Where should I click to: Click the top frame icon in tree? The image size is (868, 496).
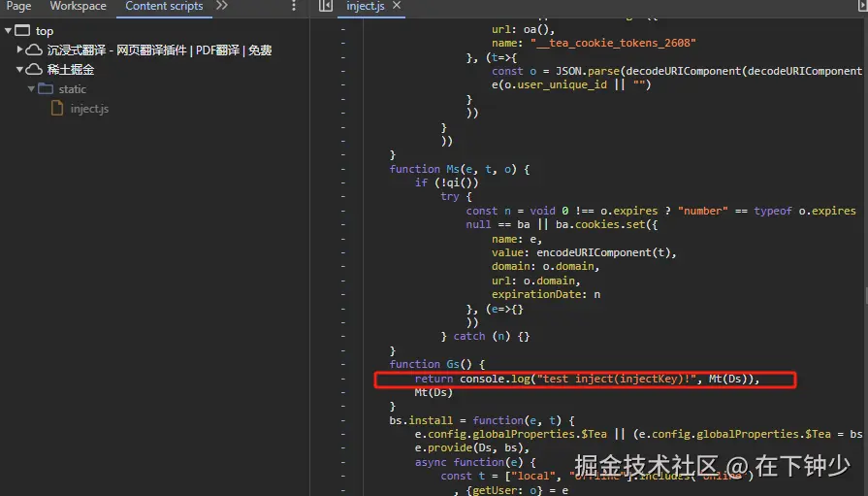point(23,31)
